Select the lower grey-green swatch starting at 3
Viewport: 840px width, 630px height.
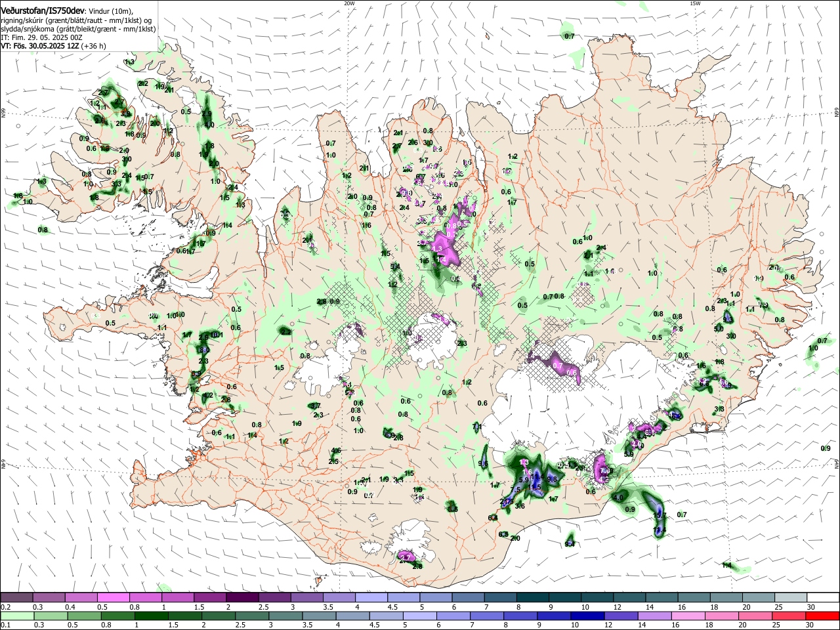pos(285,616)
